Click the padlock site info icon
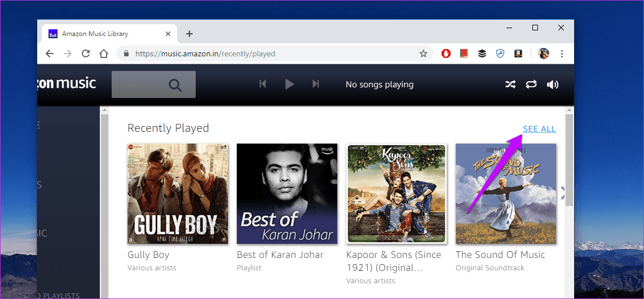This screenshot has height=299, width=644. 126,53
